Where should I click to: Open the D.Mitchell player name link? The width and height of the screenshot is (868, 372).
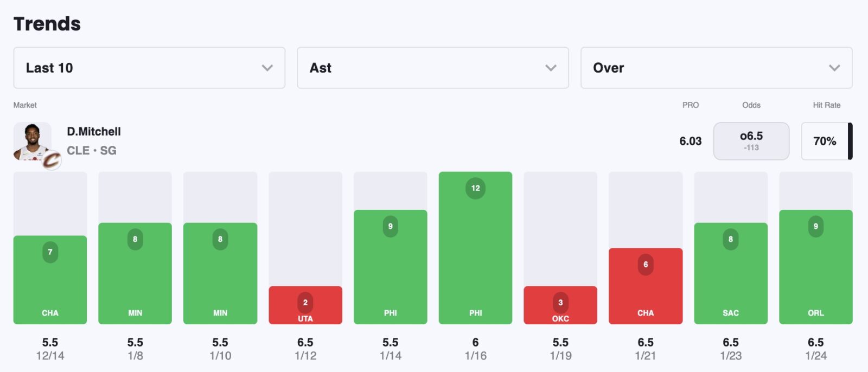(94, 132)
